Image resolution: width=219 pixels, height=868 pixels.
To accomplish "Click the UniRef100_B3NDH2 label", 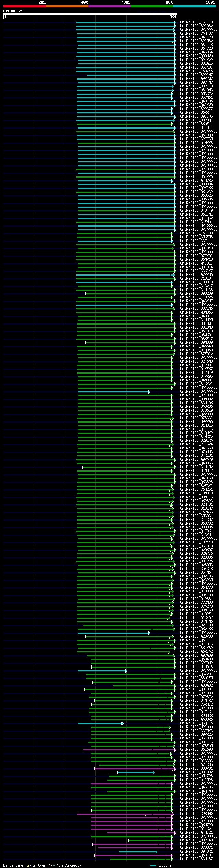I will [196, 399].
